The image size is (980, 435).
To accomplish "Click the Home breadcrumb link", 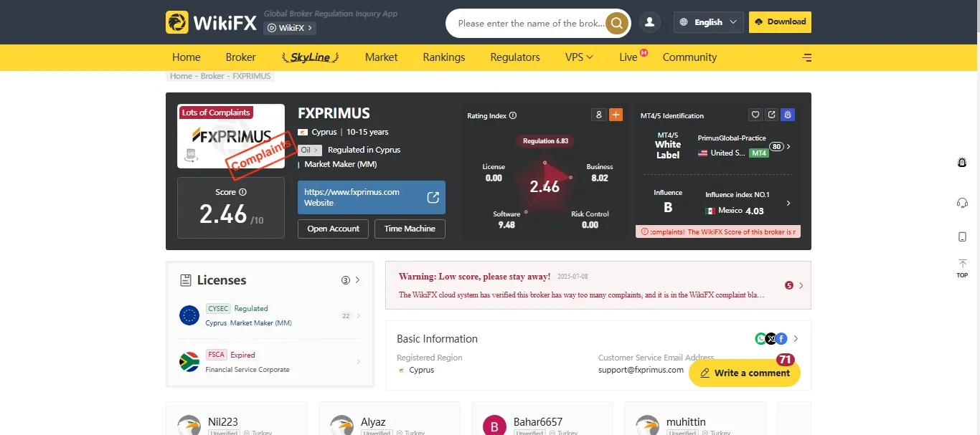I will click(181, 76).
